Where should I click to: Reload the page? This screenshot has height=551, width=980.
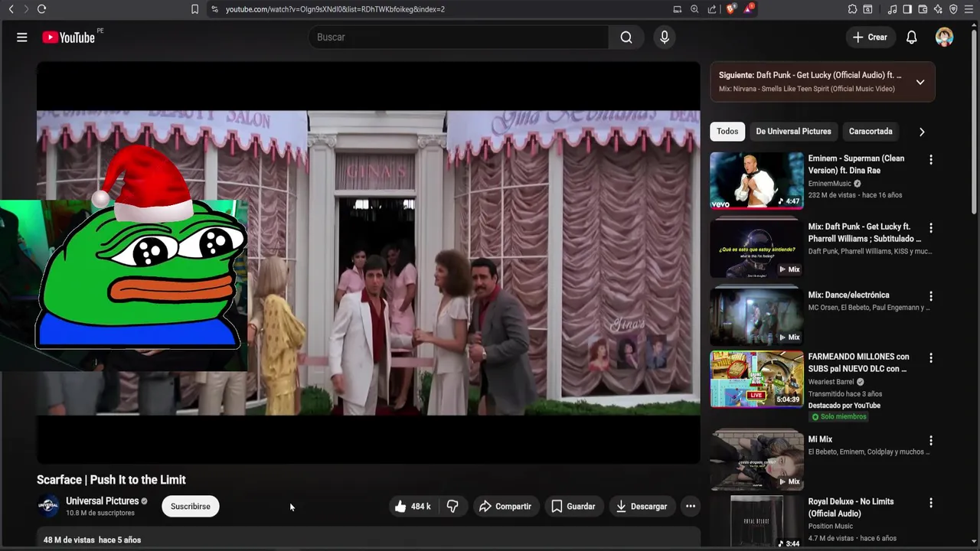[x=41, y=9]
